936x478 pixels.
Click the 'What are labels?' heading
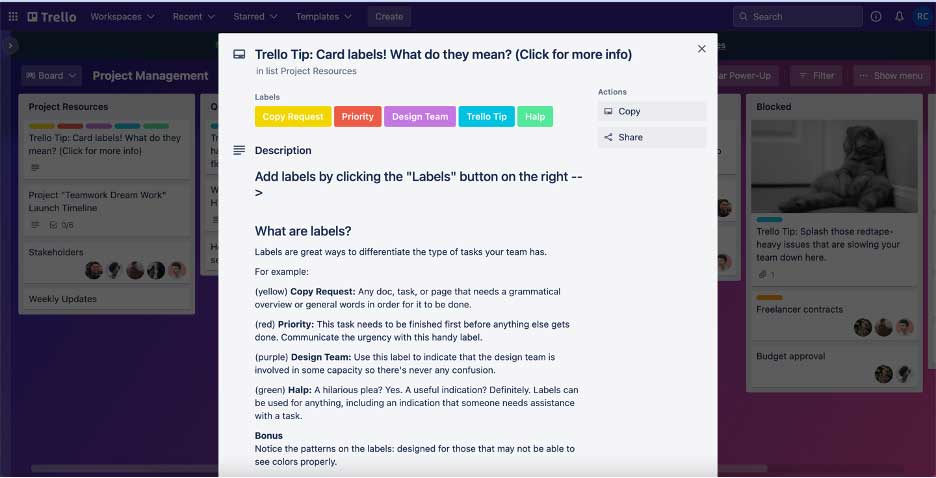(x=303, y=231)
